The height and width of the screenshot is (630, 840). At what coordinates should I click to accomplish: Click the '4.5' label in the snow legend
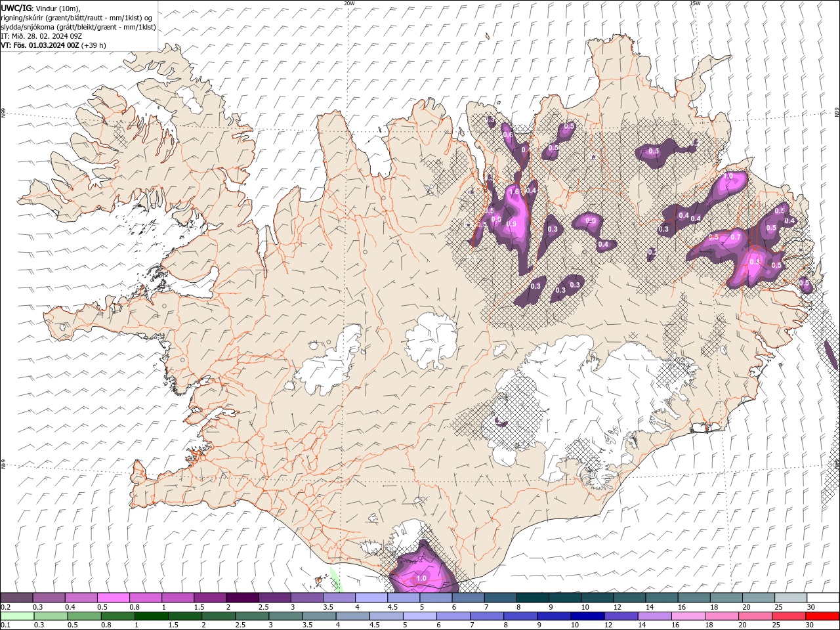392,607
